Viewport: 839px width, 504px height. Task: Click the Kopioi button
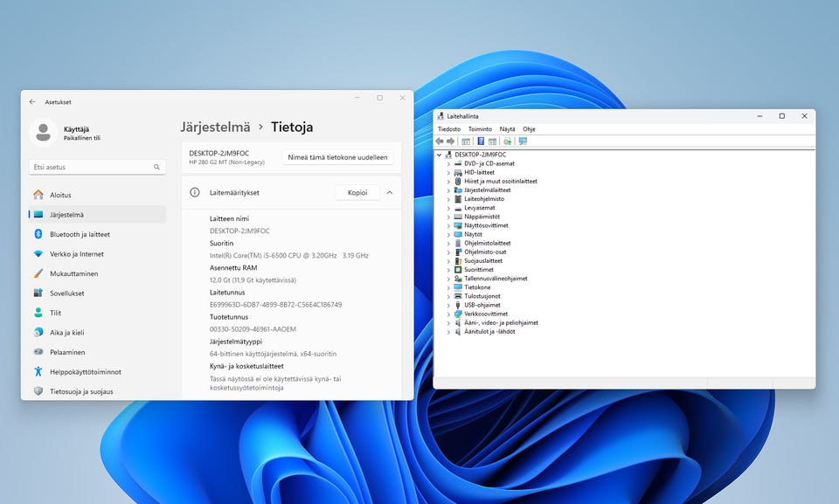[x=357, y=193]
